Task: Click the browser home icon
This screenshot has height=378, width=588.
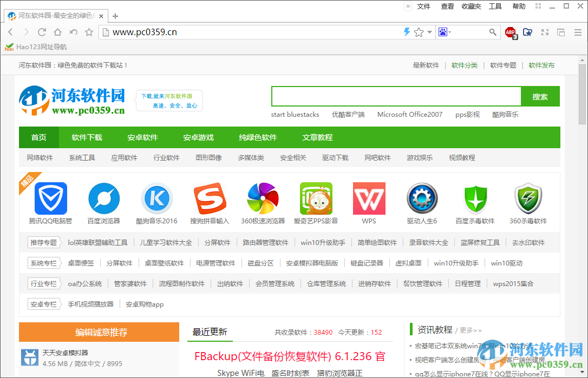Action: (x=57, y=32)
